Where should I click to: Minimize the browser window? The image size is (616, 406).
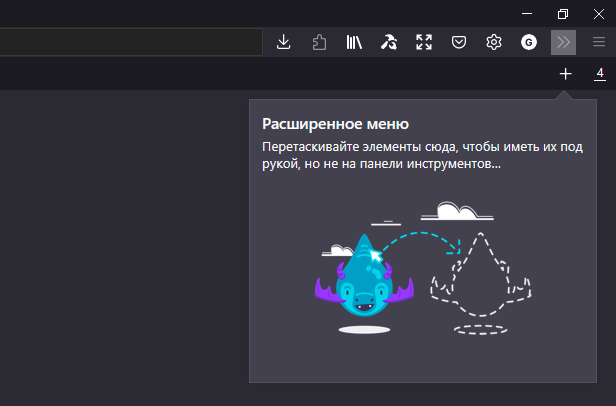point(528,13)
